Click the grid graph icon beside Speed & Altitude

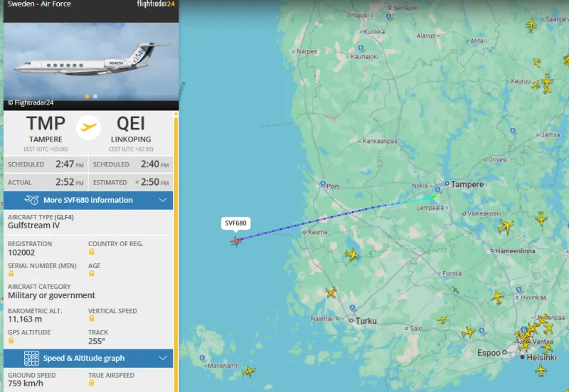tap(31, 359)
